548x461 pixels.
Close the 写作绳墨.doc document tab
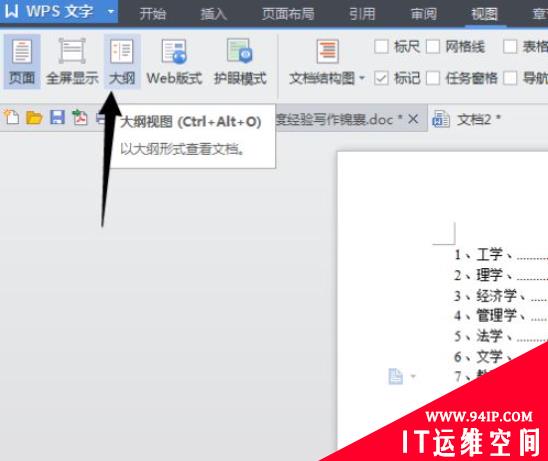pos(413,120)
